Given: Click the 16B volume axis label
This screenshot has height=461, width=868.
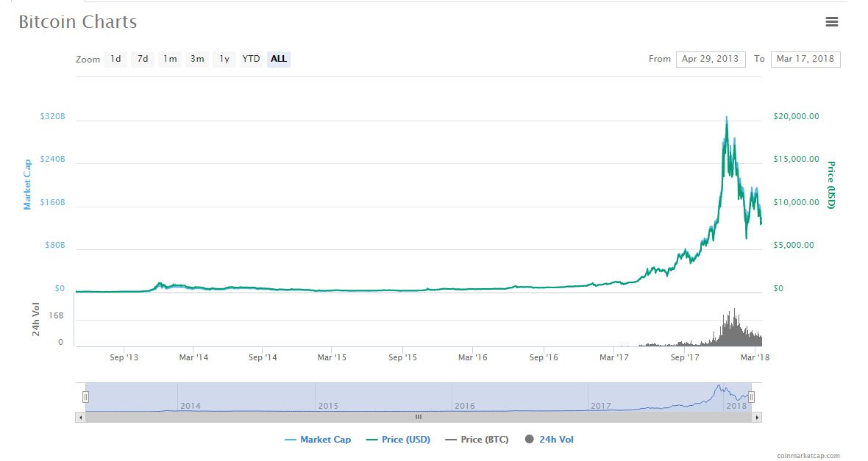Looking at the screenshot, I should tap(56, 315).
